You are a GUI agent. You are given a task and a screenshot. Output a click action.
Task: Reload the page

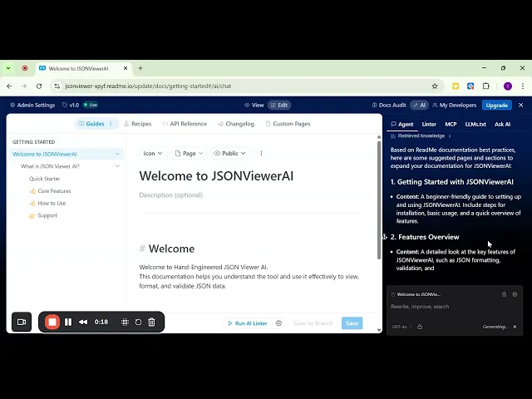[x=39, y=86]
